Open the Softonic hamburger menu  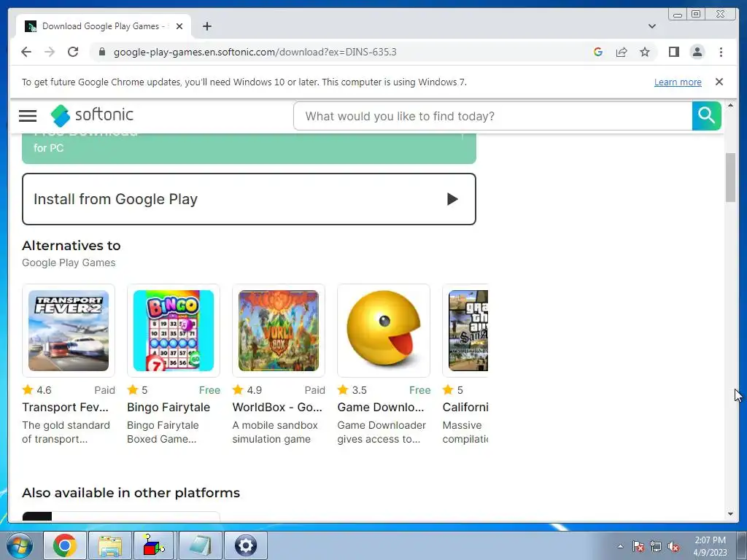(28, 116)
